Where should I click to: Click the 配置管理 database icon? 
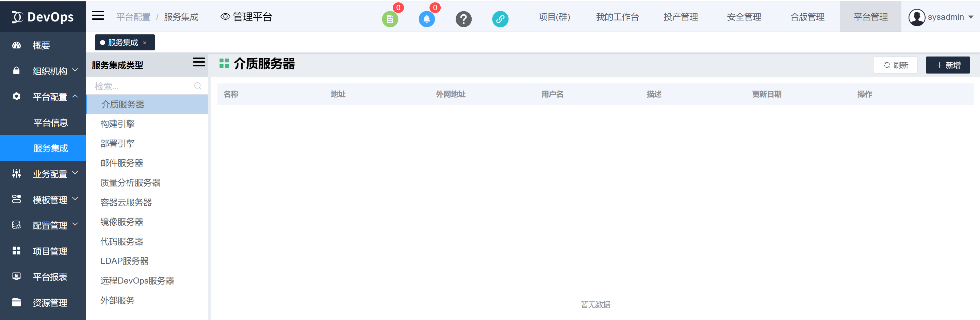coord(16,225)
